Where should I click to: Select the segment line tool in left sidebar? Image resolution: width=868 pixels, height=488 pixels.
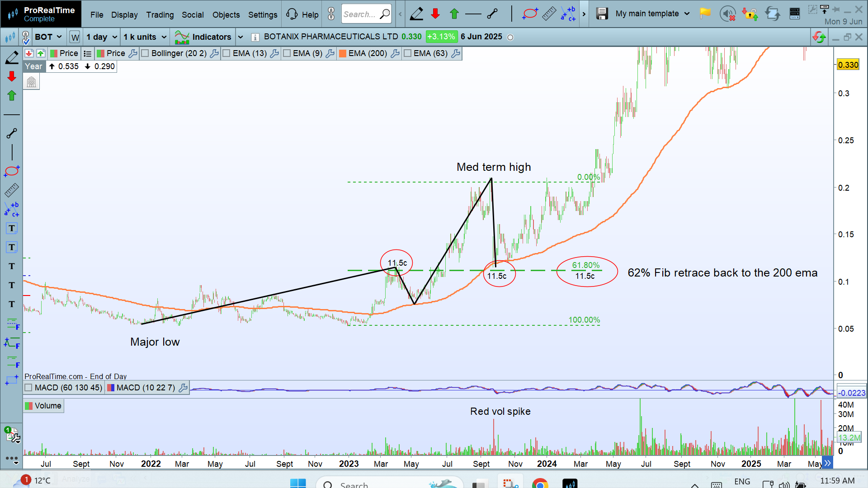(x=12, y=133)
